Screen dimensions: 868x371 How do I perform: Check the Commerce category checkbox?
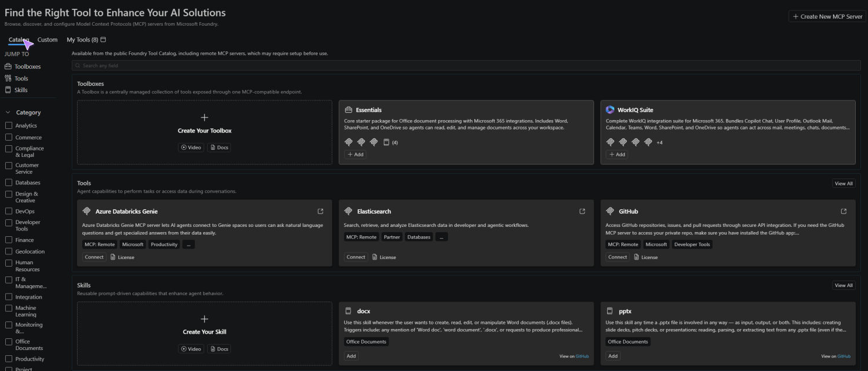coord(9,137)
